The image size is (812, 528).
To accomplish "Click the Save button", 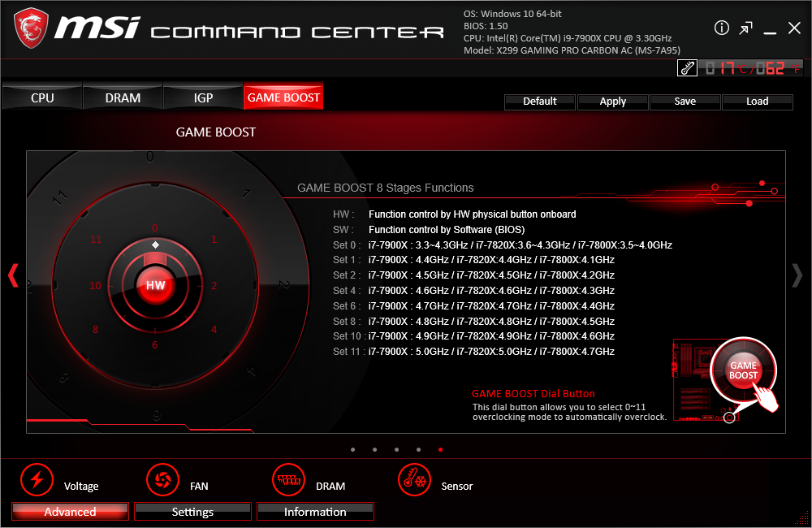I will pos(685,102).
